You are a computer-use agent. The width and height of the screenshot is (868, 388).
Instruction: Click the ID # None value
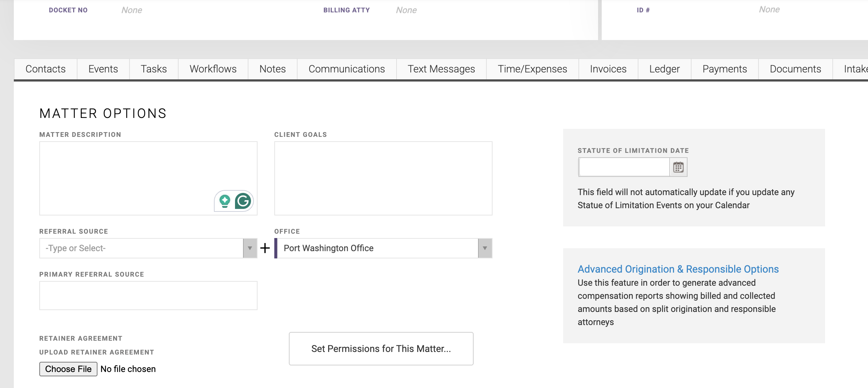pyautogui.click(x=769, y=9)
